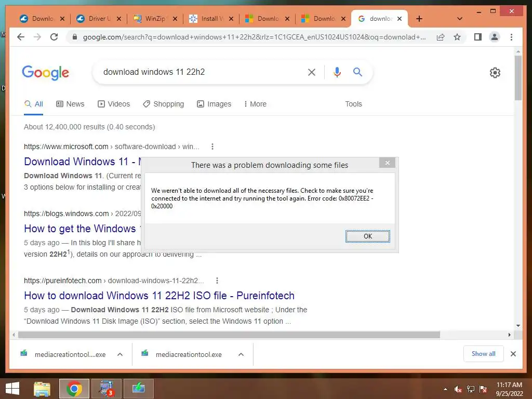Open Windows Start button
Viewport: 532px width, 399px height.
(x=12, y=389)
